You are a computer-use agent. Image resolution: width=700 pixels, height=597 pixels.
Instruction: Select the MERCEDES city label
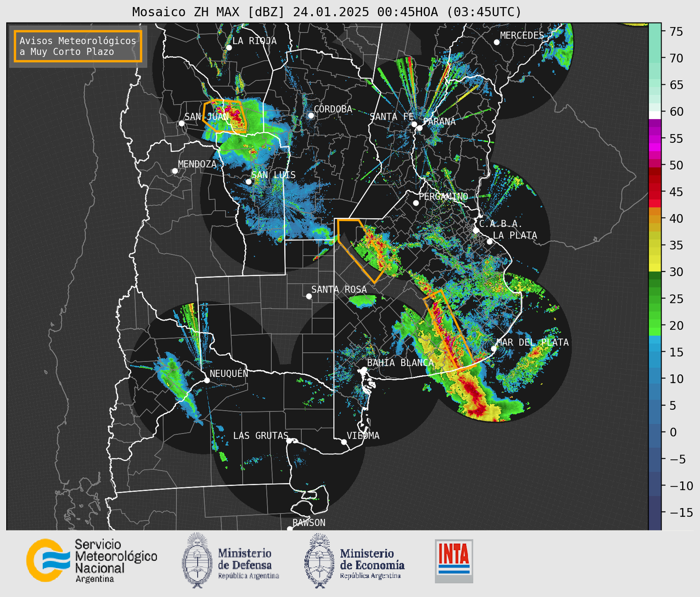pyautogui.click(x=522, y=36)
